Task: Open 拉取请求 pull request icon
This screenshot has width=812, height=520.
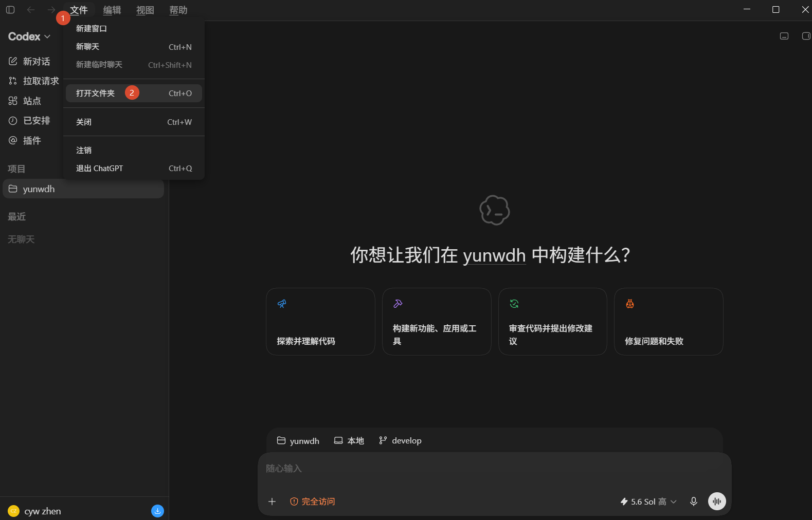Action: pyautogui.click(x=13, y=81)
